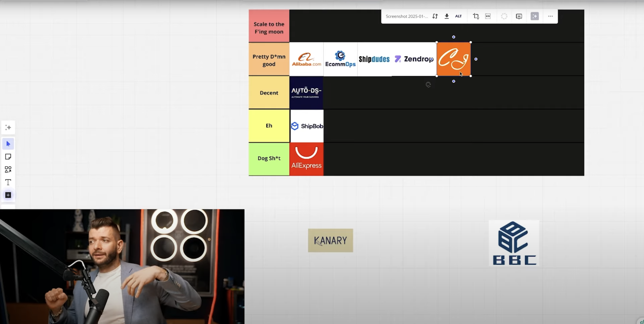Image resolution: width=644 pixels, height=324 pixels.
Task: Select the Alibaba.com logo
Action: [306, 59]
